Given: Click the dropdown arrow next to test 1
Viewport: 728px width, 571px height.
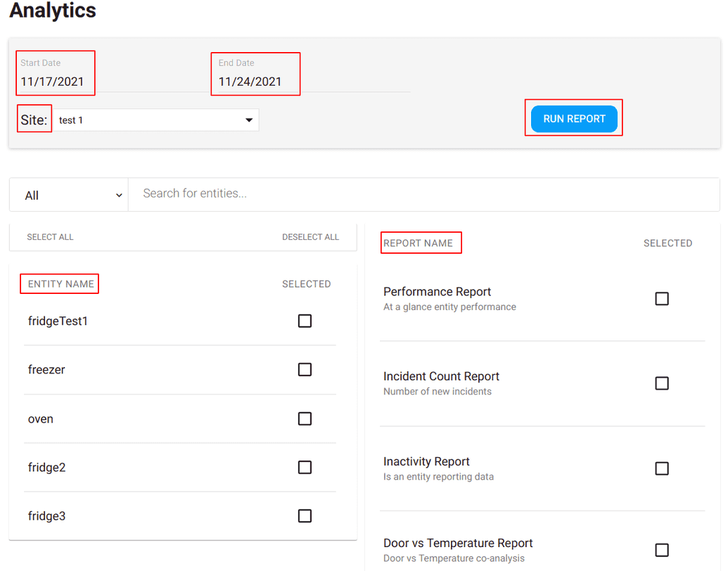Looking at the screenshot, I should (x=248, y=120).
